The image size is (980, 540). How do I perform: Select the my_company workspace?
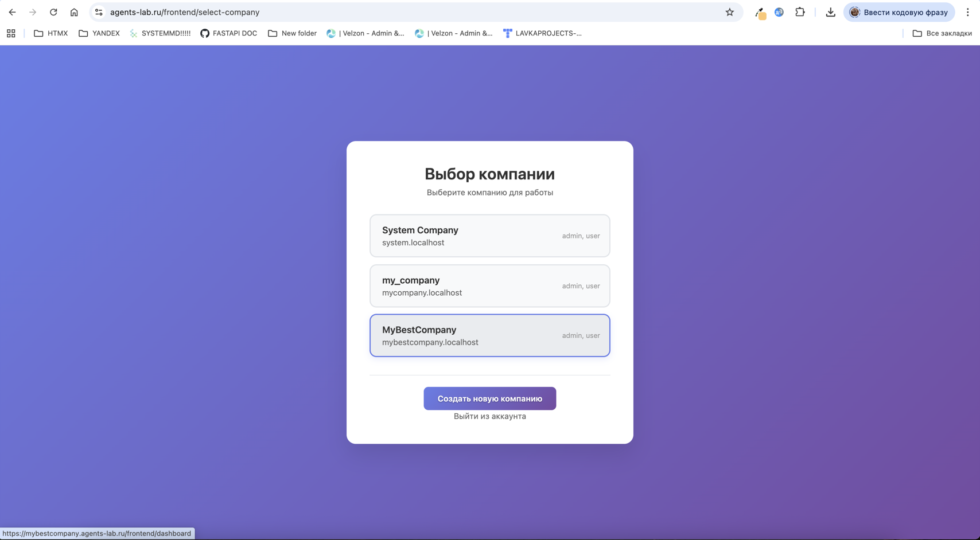489,285
